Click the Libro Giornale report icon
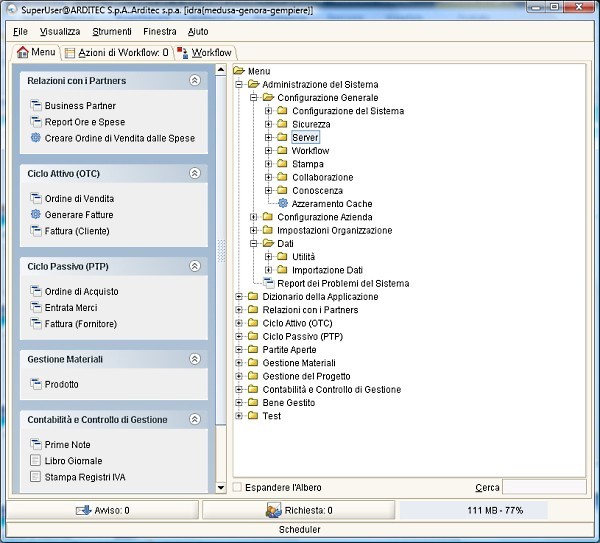600x543 pixels. (36, 460)
